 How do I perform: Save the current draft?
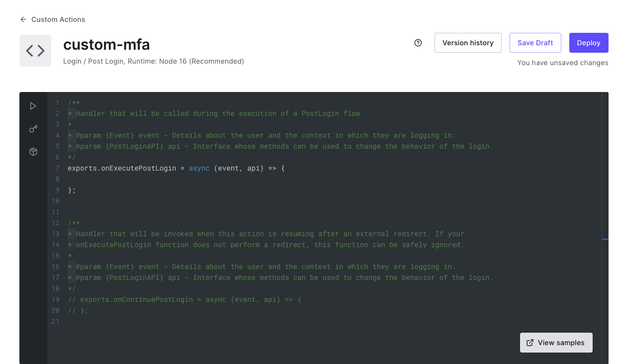point(535,43)
